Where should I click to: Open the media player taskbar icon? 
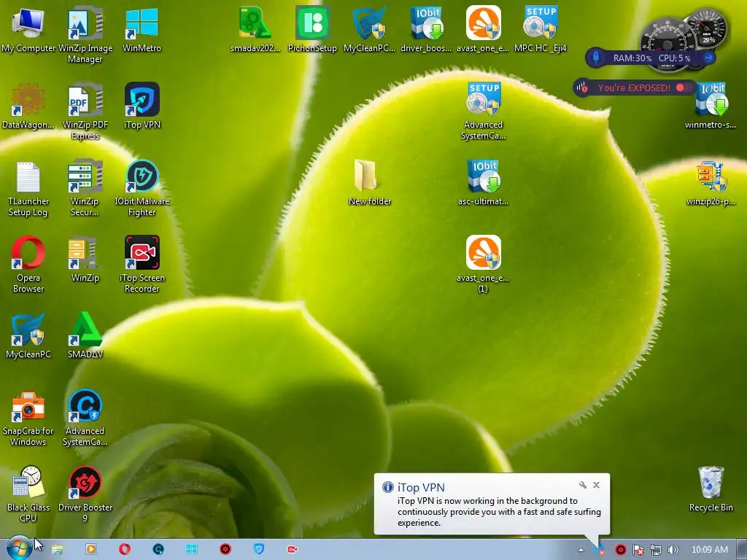(x=90, y=550)
